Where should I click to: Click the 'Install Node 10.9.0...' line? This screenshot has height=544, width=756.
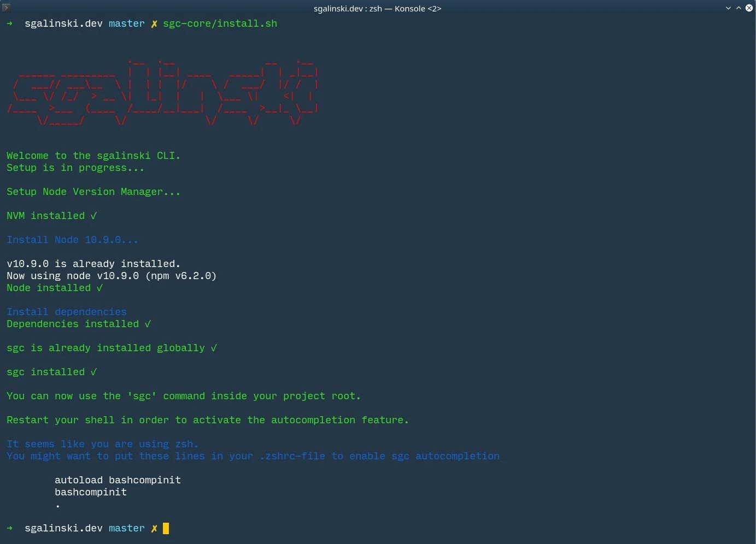click(72, 240)
